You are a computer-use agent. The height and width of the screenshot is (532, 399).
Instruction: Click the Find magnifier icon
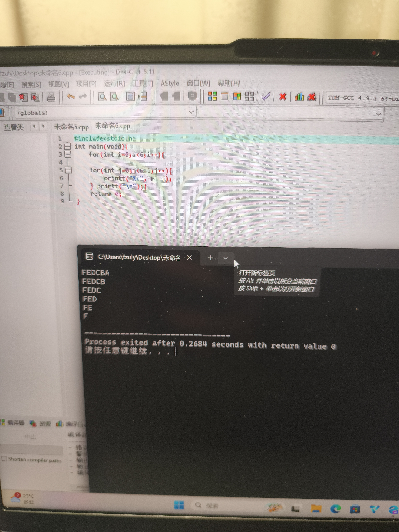click(102, 97)
